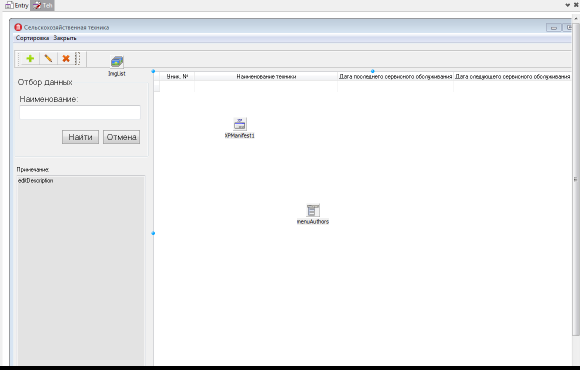The height and width of the screenshot is (370, 580).
Task: Click the Отмена button
Action: 121,137
